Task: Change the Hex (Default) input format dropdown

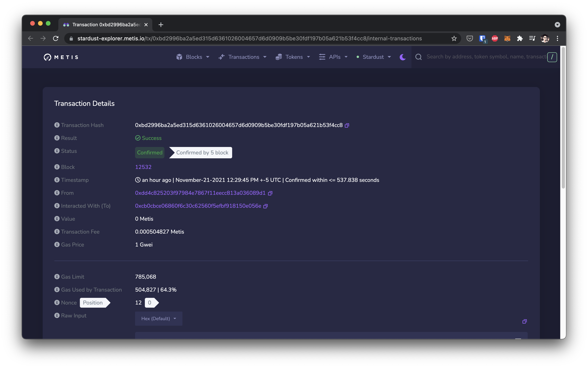Action: [x=159, y=319]
